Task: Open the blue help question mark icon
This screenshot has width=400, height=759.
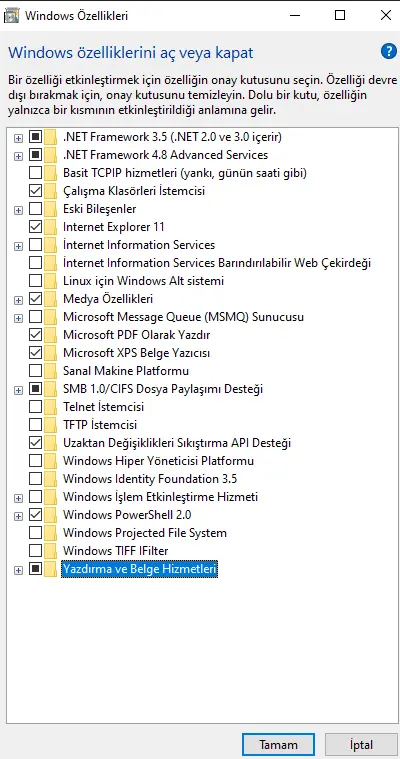Action: [388, 51]
